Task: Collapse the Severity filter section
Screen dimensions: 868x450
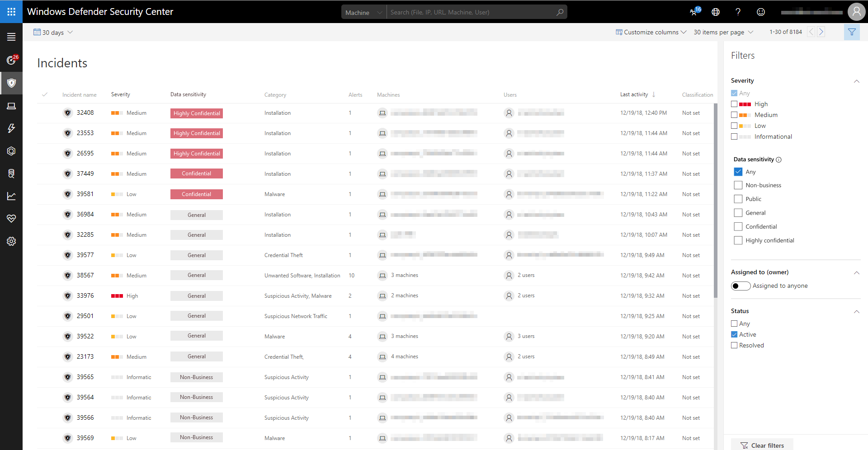Action: (x=857, y=81)
